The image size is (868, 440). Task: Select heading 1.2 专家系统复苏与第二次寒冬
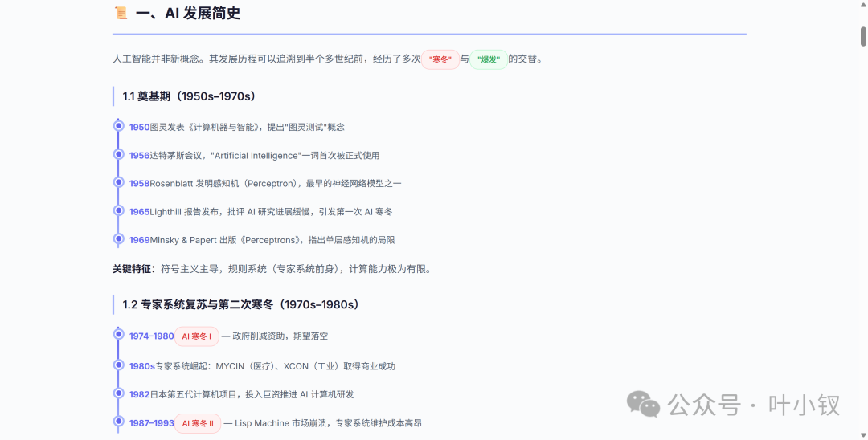tap(199, 304)
